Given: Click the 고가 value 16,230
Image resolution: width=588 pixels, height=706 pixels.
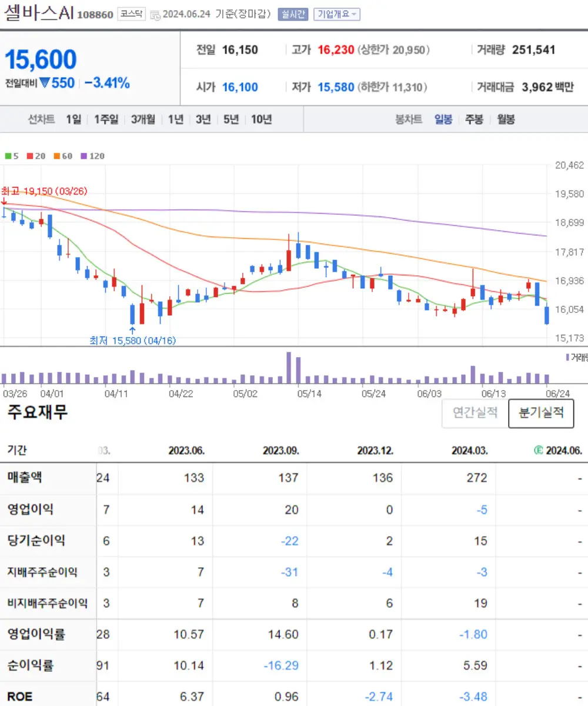Looking at the screenshot, I should (x=336, y=50).
